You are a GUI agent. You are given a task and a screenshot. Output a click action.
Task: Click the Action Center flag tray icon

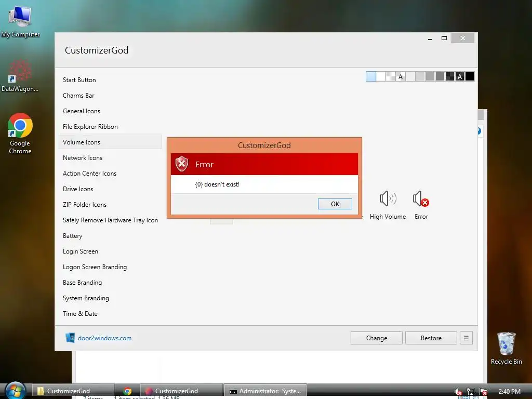click(x=483, y=392)
